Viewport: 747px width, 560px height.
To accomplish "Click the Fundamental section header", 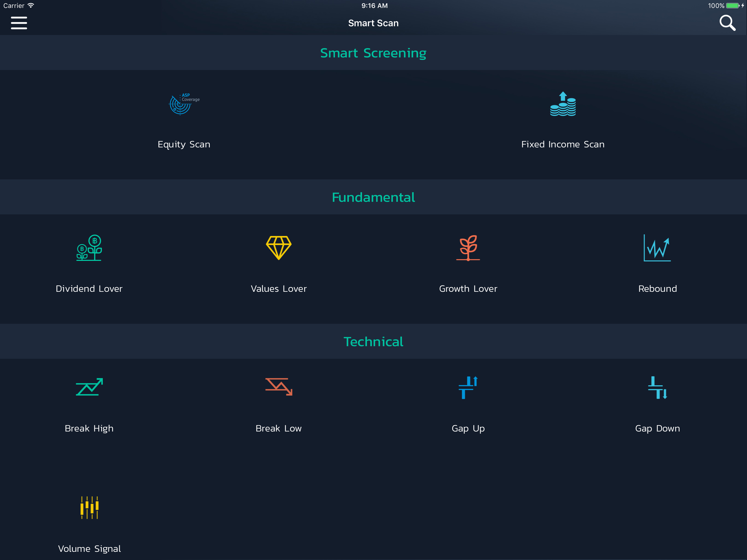I will (x=373, y=197).
